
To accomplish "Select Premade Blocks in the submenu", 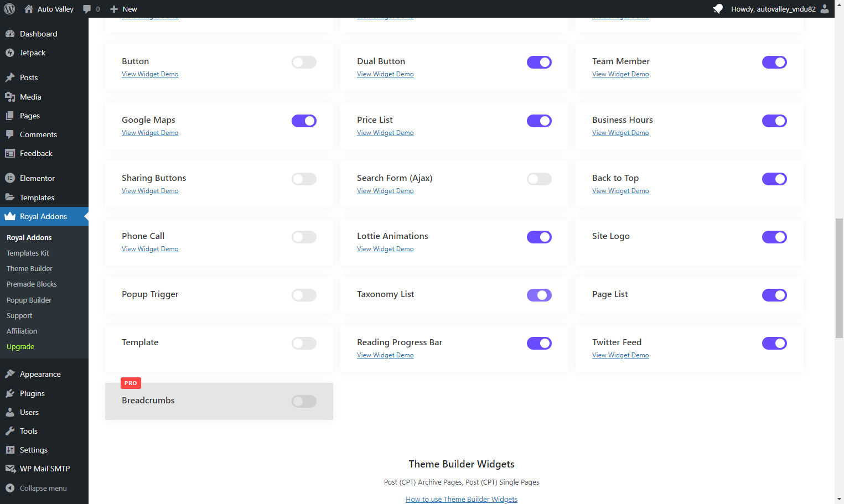I will [x=32, y=284].
